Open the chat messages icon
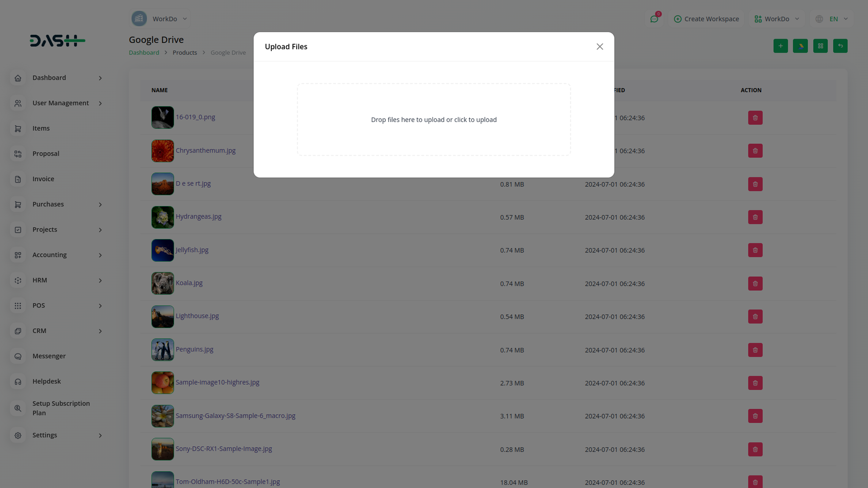 [x=654, y=19]
